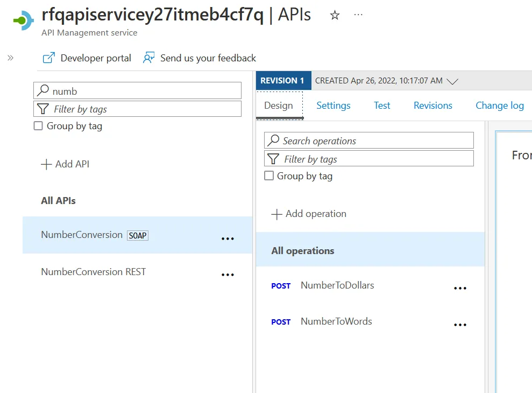
Task: Open options for NumberConversion SOAP API
Action: [228, 238]
